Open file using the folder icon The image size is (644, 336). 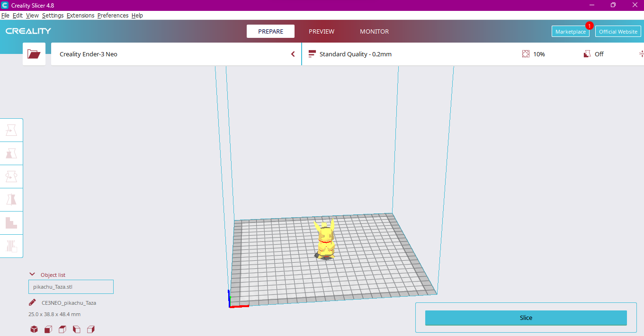34,54
